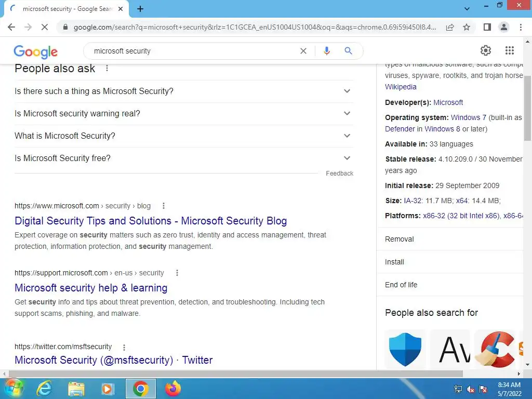Open the Windows Start menu
Viewport: 532px width, 399px height.
(13, 389)
